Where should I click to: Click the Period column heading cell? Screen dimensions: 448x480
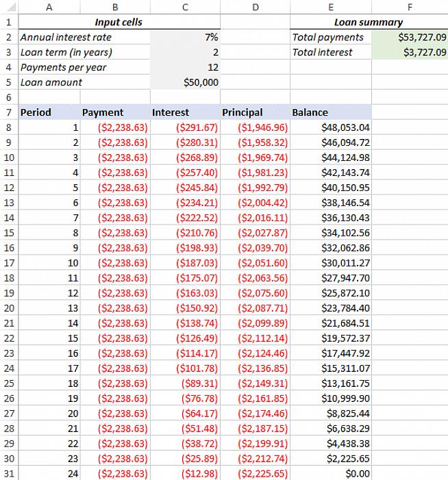(x=49, y=112)
